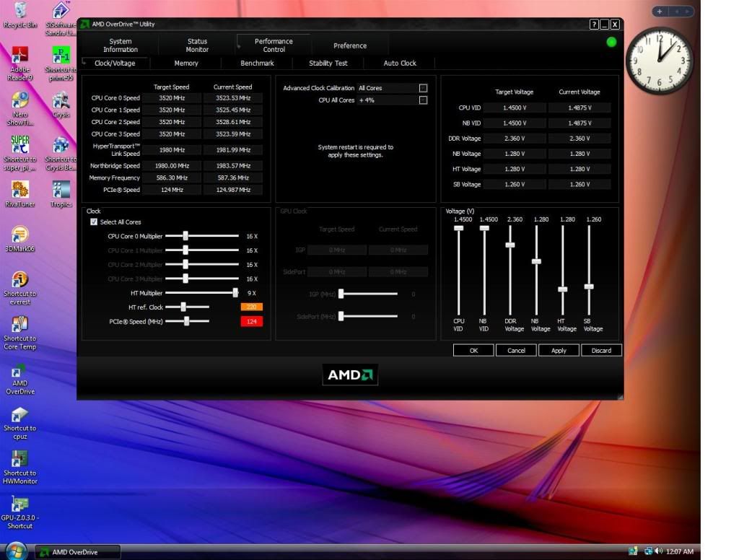Select the Clock/Voltage sub-tab
The width and height of the screenshot is (739, 560).
coord(115,64)
